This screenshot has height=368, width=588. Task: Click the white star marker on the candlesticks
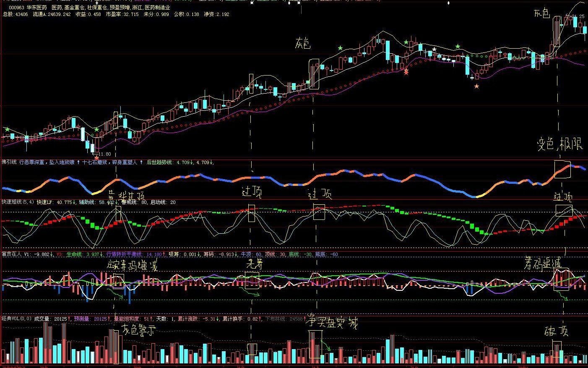pos(434,50)
